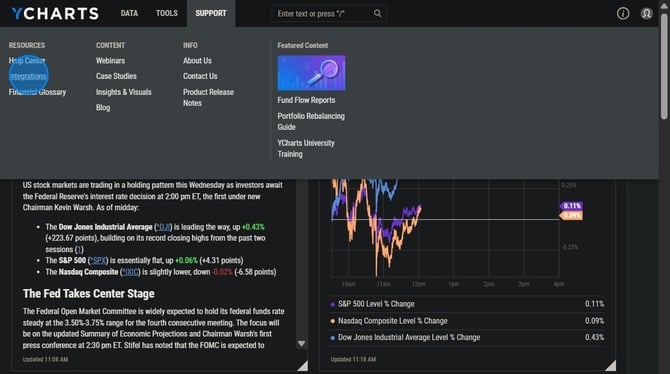Close the SUPPORT menu tab
The image size is (670, 374).
pyautogui.click(x=211, y=13)
